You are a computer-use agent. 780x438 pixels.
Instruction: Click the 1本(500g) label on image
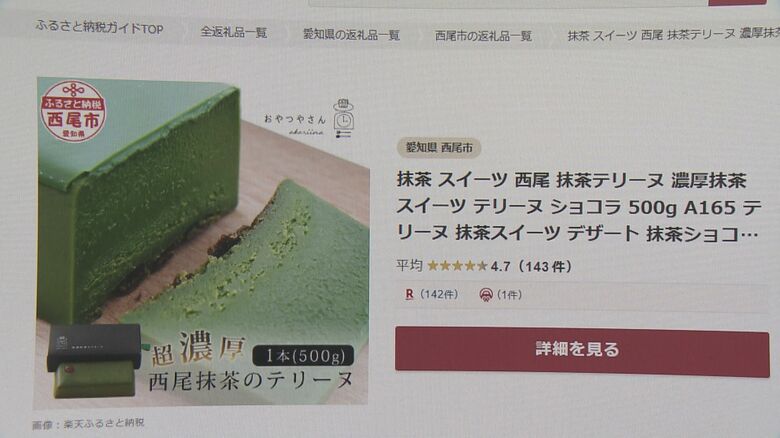[303, 355]
